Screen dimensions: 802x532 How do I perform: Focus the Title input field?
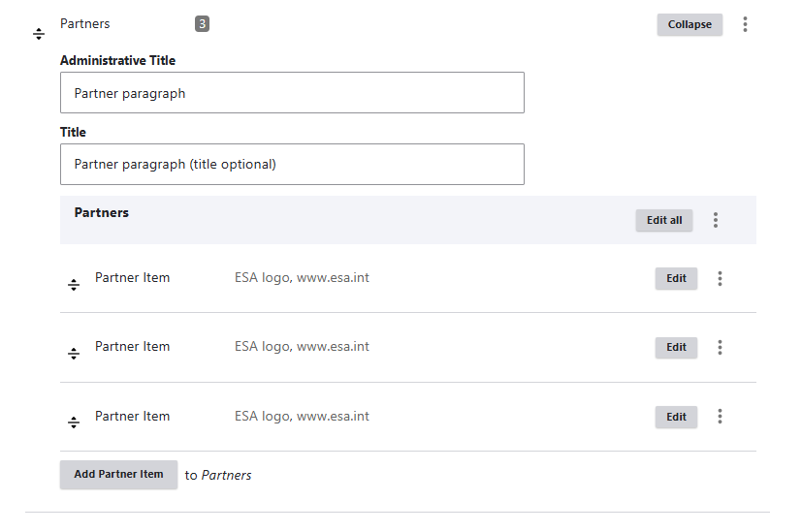pyautogui.click(x=292, y=164)
